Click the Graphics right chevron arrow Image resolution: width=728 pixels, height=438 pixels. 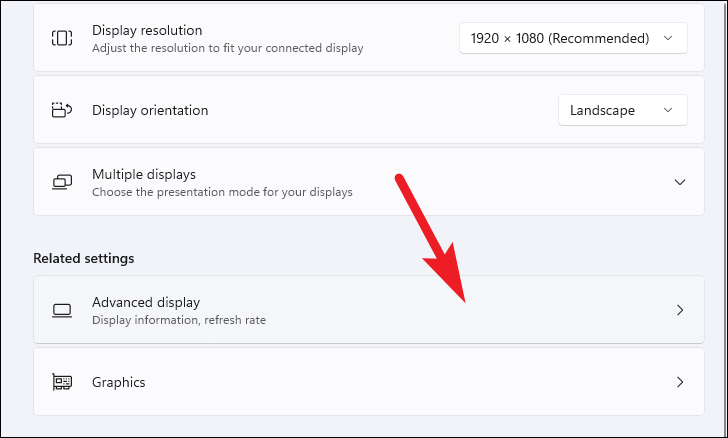pos(680,382)
